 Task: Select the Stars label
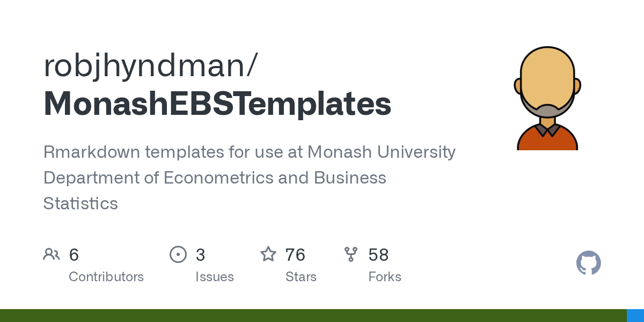pyautogui.click(x=301, y=277)
